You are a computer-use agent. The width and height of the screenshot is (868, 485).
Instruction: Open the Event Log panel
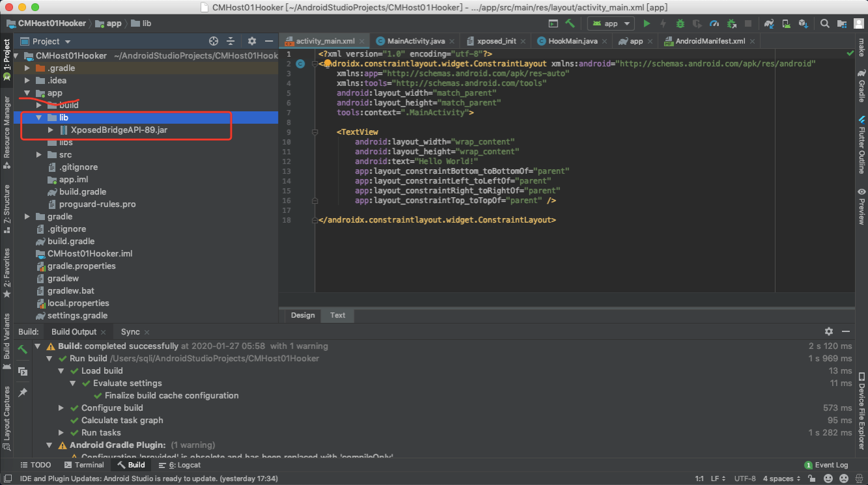coord(826,465)
